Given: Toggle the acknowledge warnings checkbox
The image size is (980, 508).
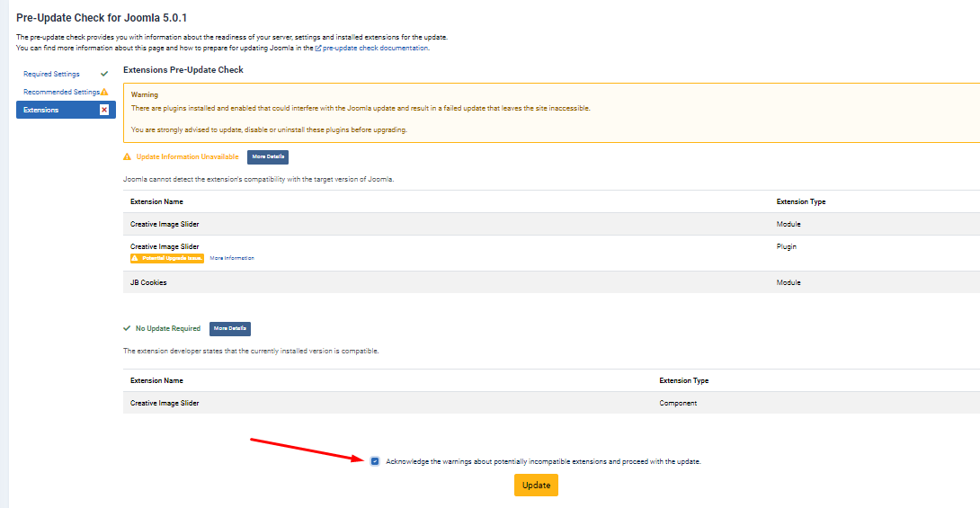Looking at the screenshot, I should [375, 461].
